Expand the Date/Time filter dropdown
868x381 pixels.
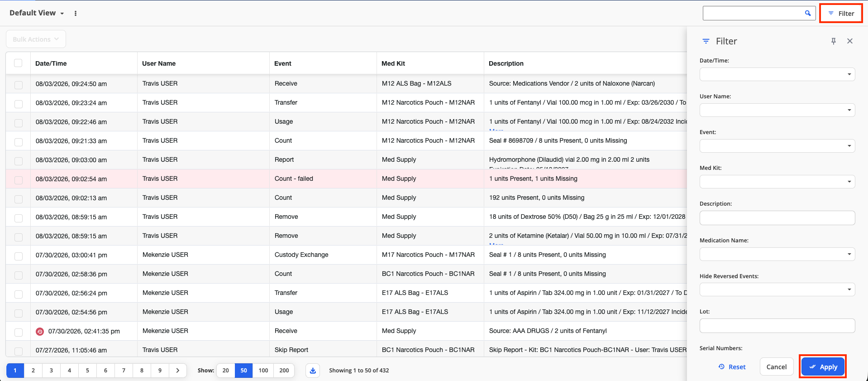click(777, 74)
